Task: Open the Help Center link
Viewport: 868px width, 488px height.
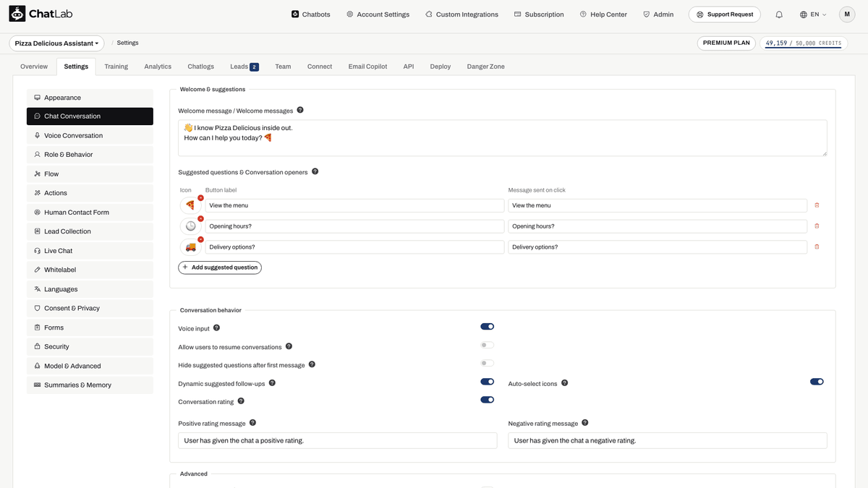Action: click(x=603, y=14)
